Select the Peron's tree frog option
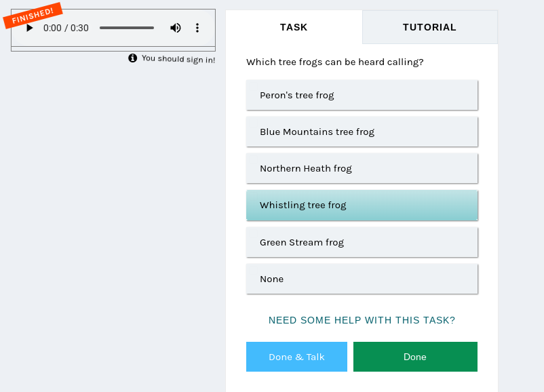544x392 pixels. point(362,95)
